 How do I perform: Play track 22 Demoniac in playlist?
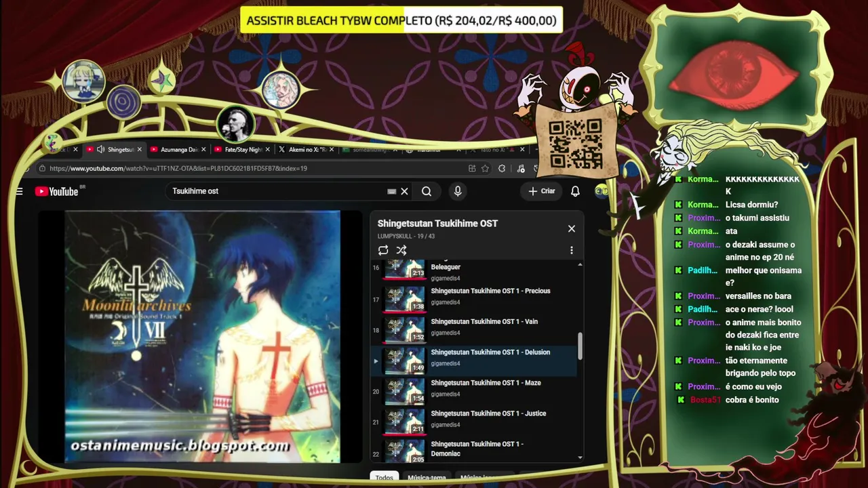point(473,449)
